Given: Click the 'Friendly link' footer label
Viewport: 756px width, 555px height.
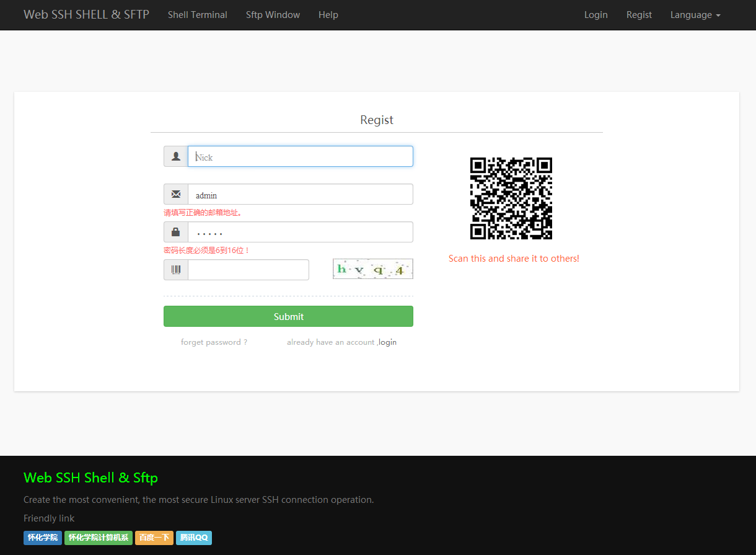Looking at the screenshot, I should coord(49,518).
